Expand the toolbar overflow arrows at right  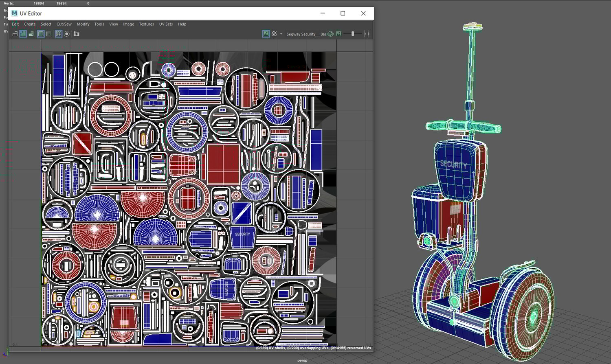point(367,34)
